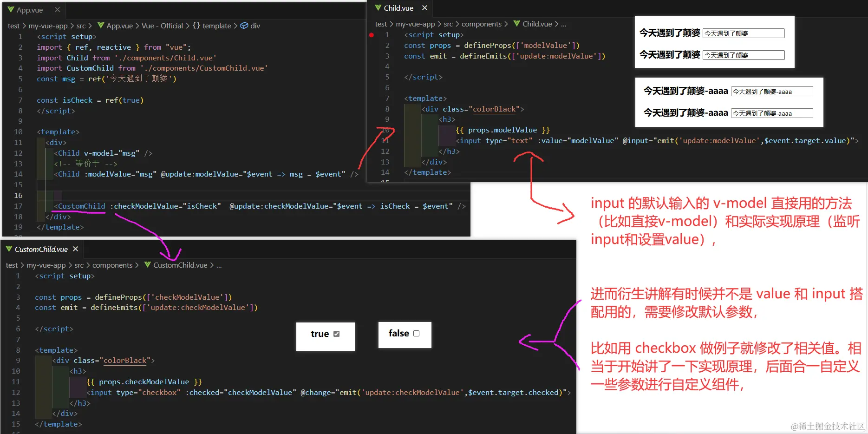The image size is (868, 434).
Task: Focus the second 今天遇到了颠婆 preview input field
Action: [x=744, y=55]
